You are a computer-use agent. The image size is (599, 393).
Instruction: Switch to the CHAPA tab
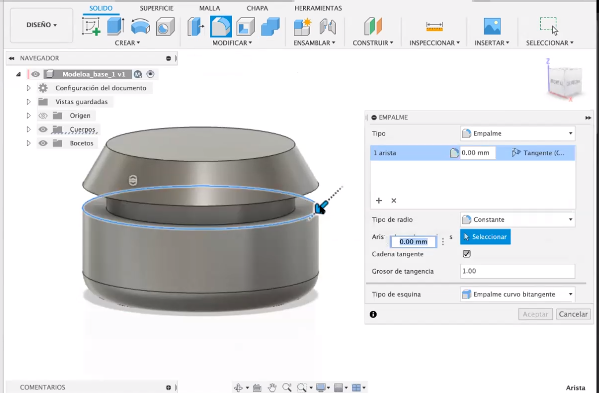257,8
